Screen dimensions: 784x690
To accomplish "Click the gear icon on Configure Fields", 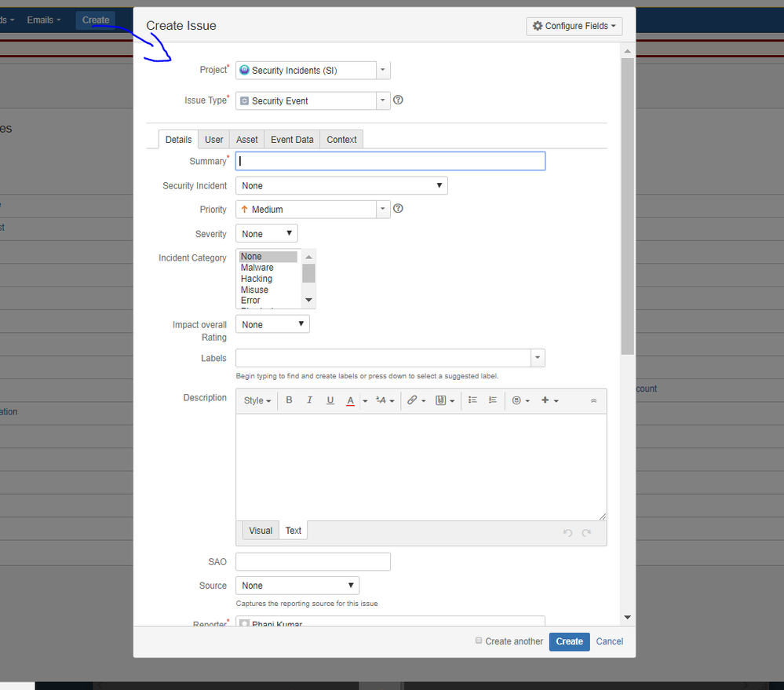I will pyautogui.click(x=538, y=25).
